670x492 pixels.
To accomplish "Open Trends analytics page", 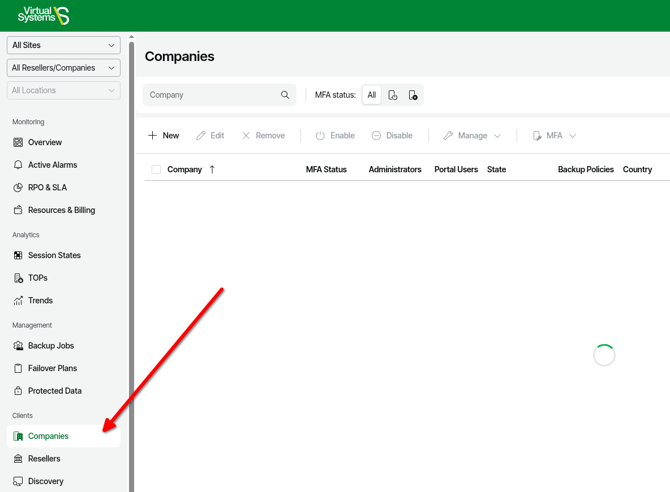I will pos(40,301).
